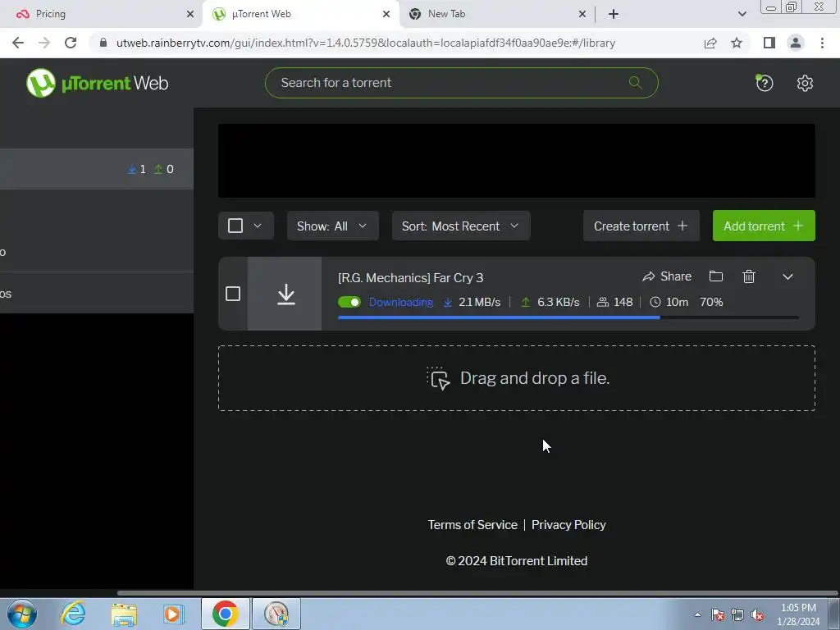
Task: Click the [R.G. Mechanics] Far Cry 3 title
Action: (410, 277)
